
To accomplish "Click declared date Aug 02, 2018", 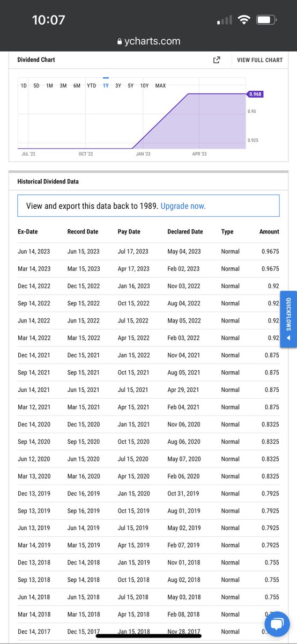I will 184,580.
